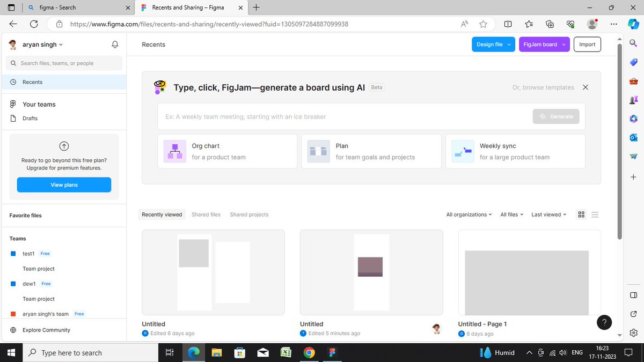Close the FigJam AI banner
Image resolution: width=644 pixels, height=362 pixels.
(586, 87)
